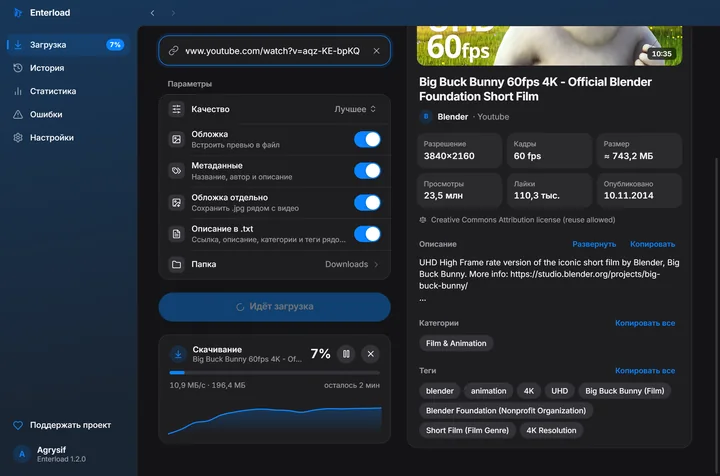Click the Опубликовано 10.11.2014 card

[639, 190]
